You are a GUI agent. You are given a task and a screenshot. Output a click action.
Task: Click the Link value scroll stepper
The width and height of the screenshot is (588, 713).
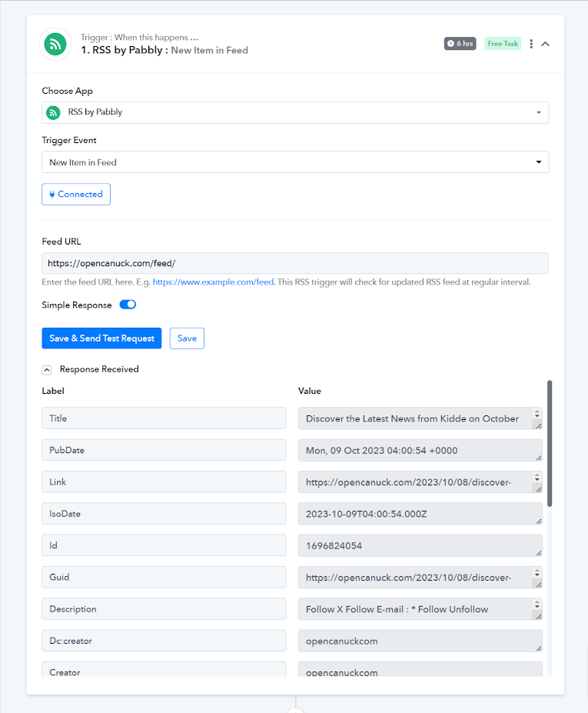coord(537,477)
